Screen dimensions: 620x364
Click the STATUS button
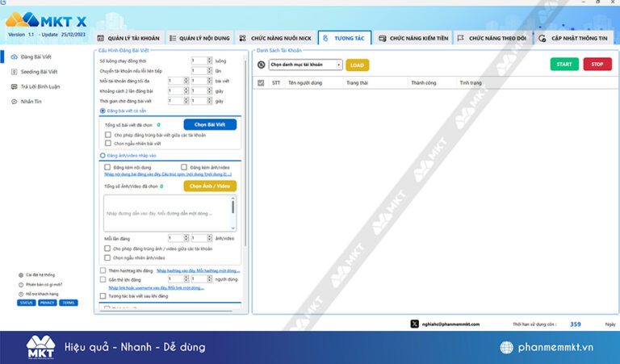click(26, 303)
